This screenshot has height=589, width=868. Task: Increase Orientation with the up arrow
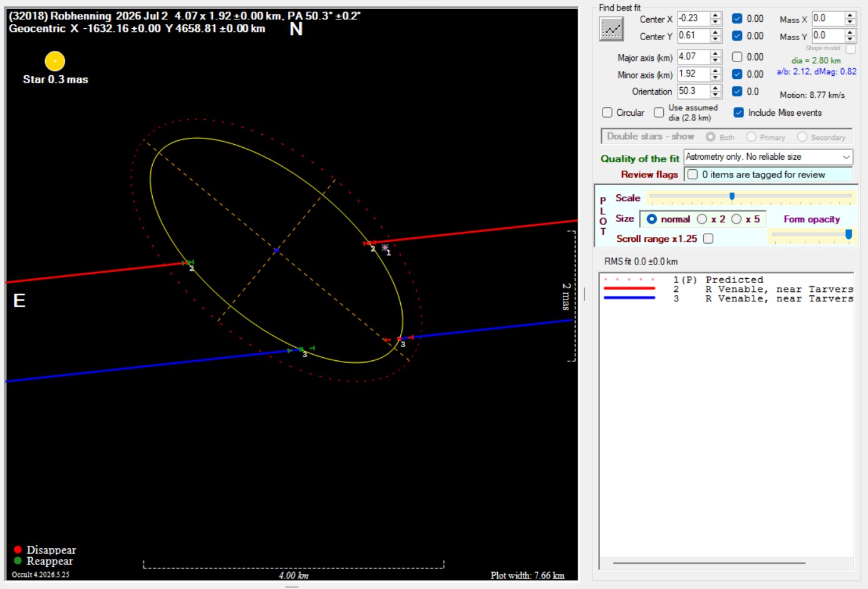[x=716, y=88]
